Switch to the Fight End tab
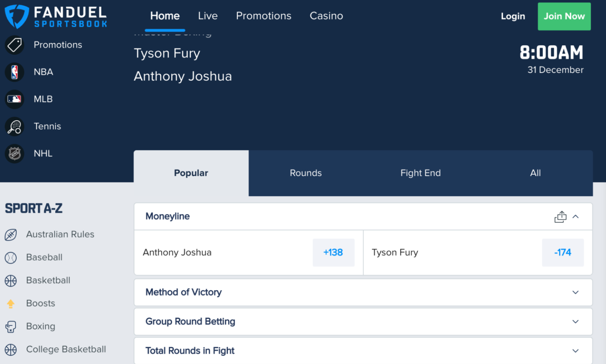 click(x=420, y=173)
